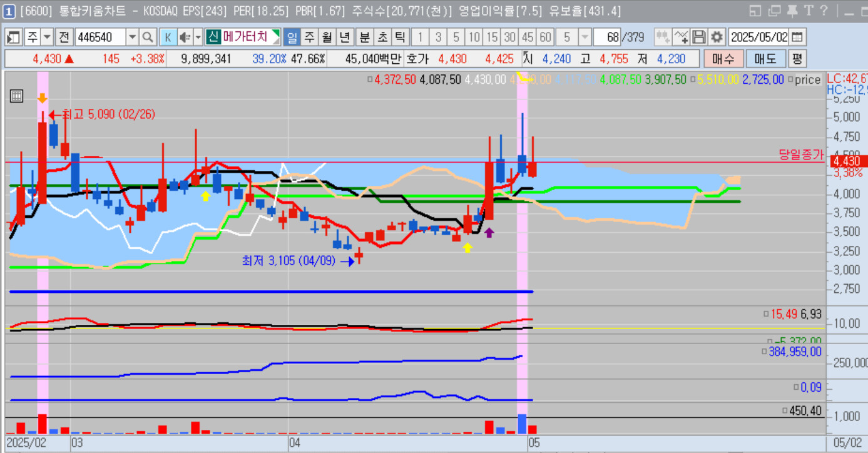Toggle the K button beside the search icon
The image size is (868, 453).
(x=168, y=38)
